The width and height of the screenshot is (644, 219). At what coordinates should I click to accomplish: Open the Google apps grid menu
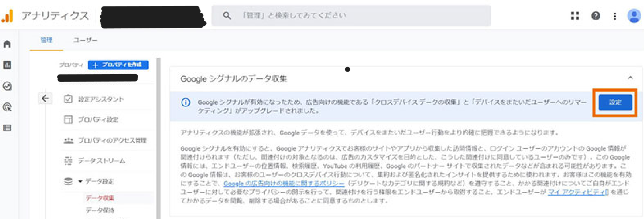click(575, 16)
